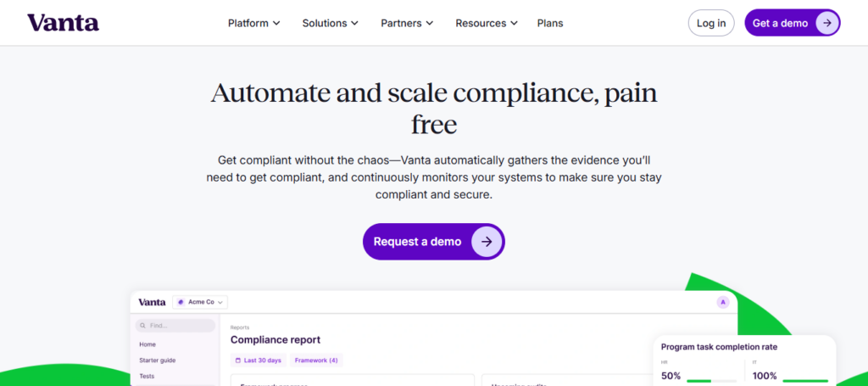Expand the Solutions menu
The height and width of the screenshot is (386, 868).
(331, 23)
